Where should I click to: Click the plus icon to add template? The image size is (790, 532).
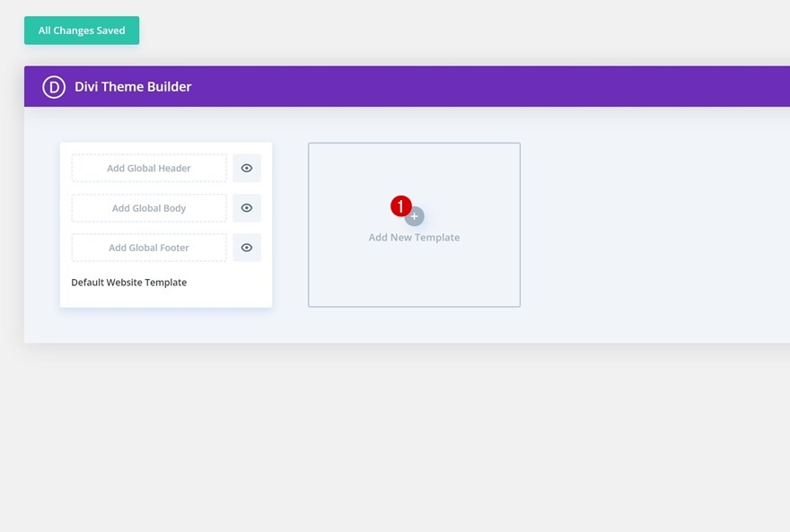[415, 217]
